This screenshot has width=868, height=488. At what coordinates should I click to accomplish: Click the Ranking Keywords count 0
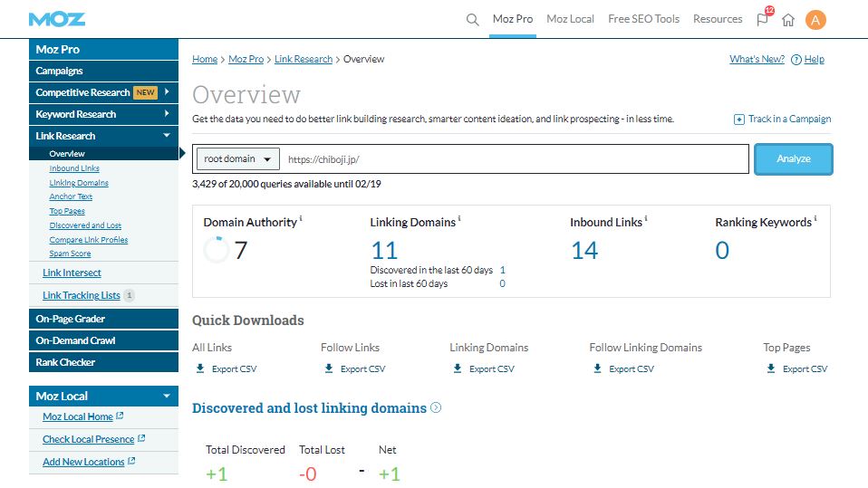722,251
